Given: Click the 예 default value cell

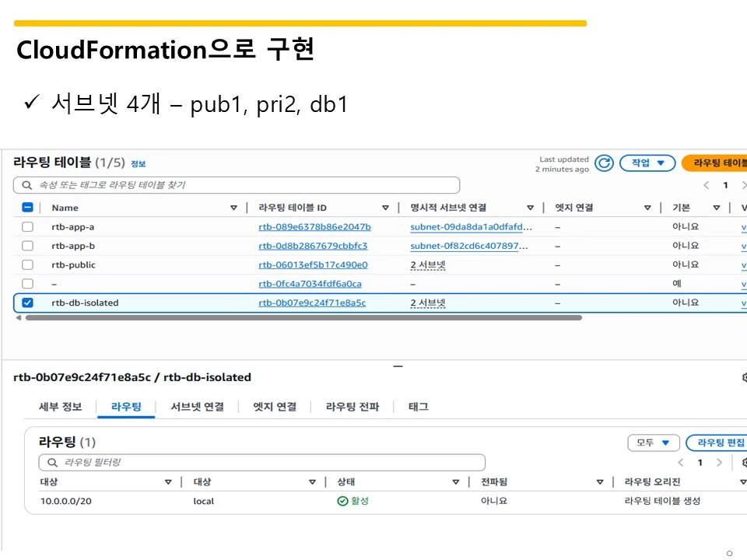Looking at the screenshot, I should 676,284.
